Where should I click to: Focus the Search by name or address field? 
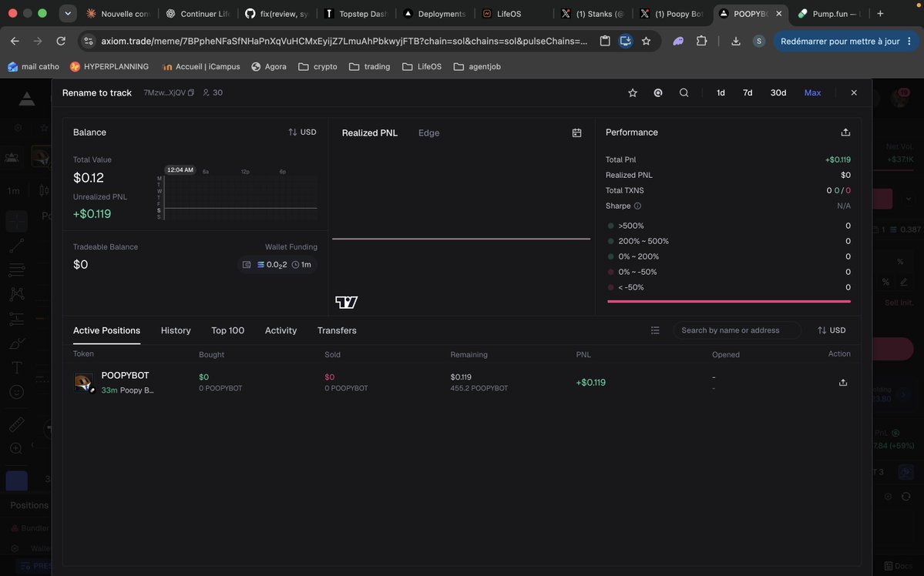[x=737, y=330]
